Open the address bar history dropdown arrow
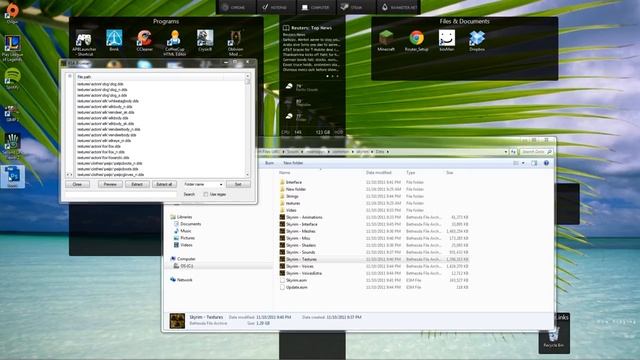 coord(506,152)
